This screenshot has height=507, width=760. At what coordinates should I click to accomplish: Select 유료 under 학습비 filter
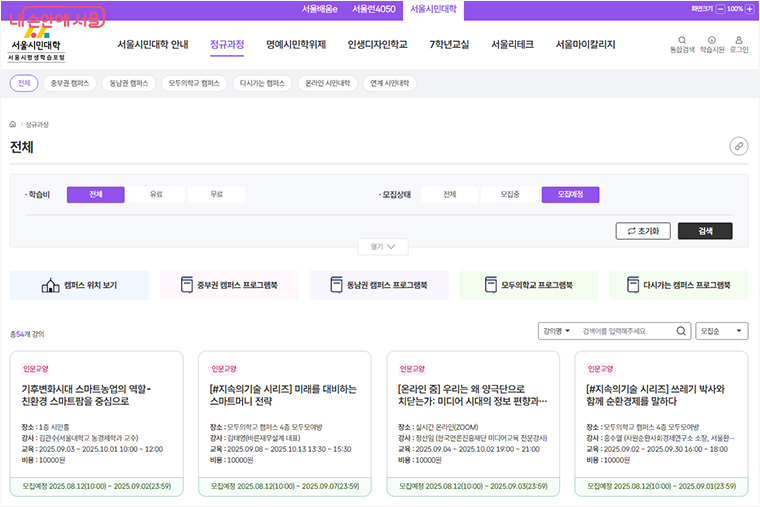(156, 194)
